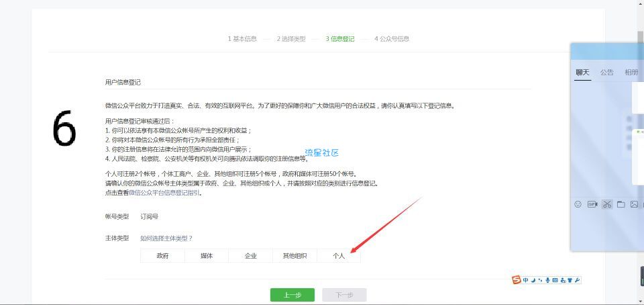Switch to the 聊天 tab in chat window
The width and height of the screenshot is (644, 305).
582,73
